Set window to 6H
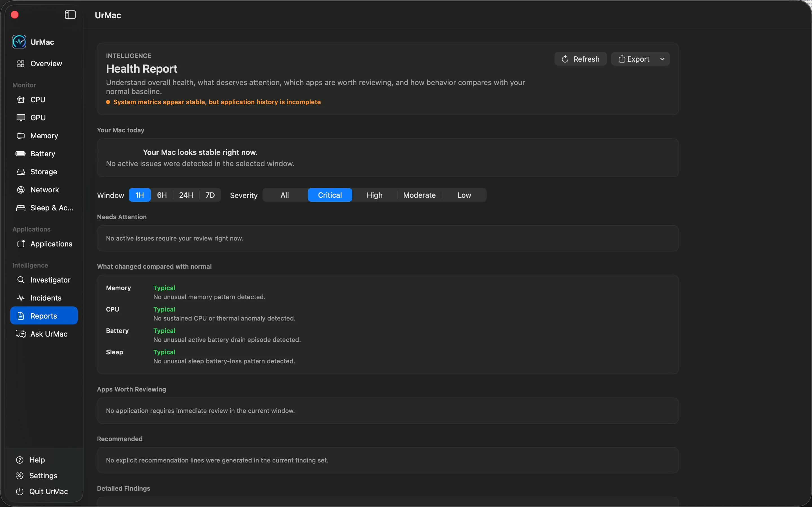The image size is (812, 507). (162, 195)
